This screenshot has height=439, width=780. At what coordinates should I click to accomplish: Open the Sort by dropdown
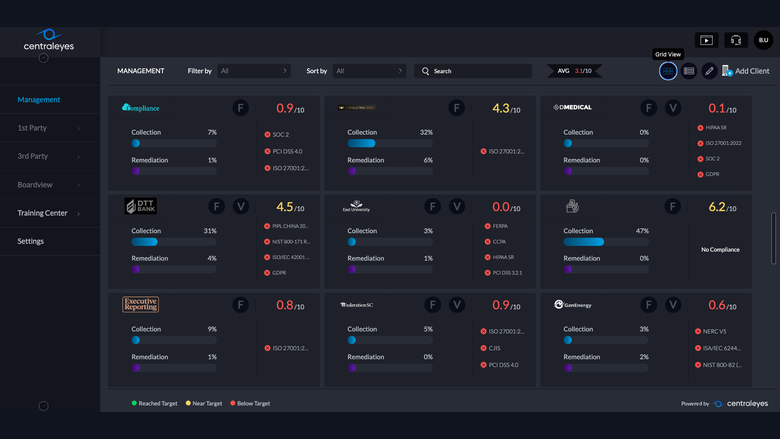tap(369, 71)
